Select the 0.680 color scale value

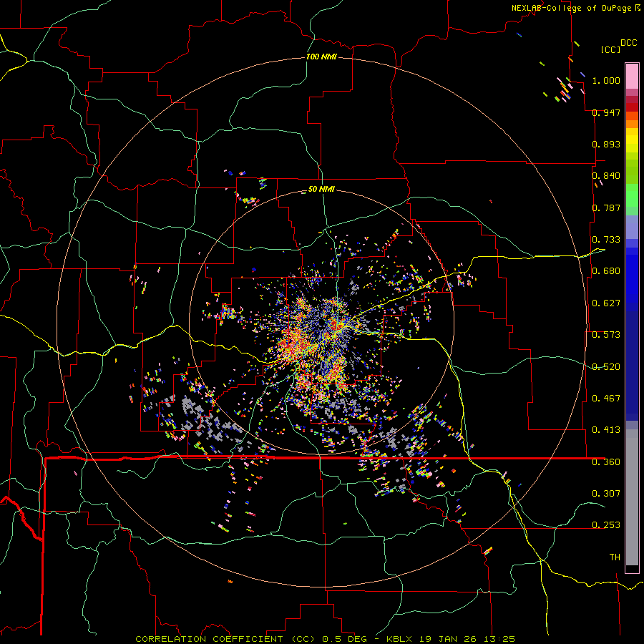coord(606,271)
